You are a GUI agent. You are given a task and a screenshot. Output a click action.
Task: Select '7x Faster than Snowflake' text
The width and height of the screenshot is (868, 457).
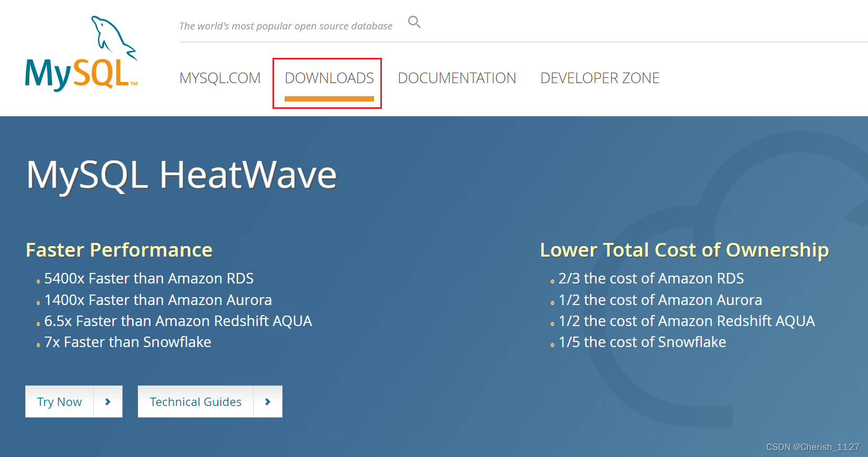click(127, 342)
